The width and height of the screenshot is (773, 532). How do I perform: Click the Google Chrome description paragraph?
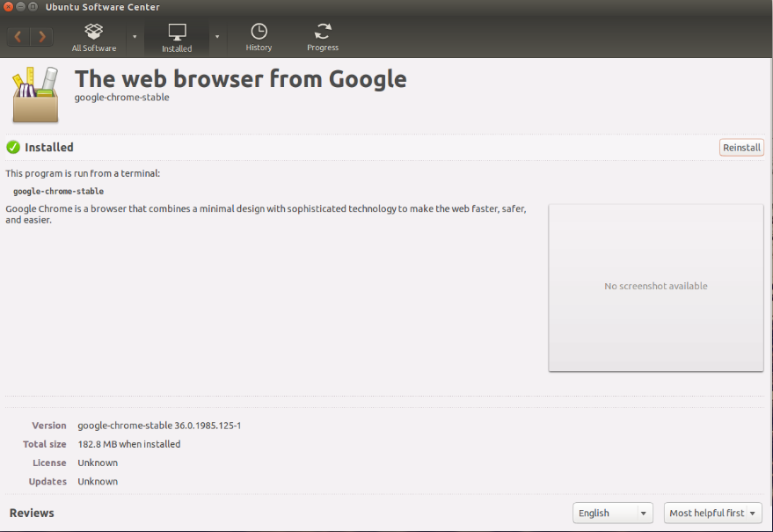[x=266, y=214]
